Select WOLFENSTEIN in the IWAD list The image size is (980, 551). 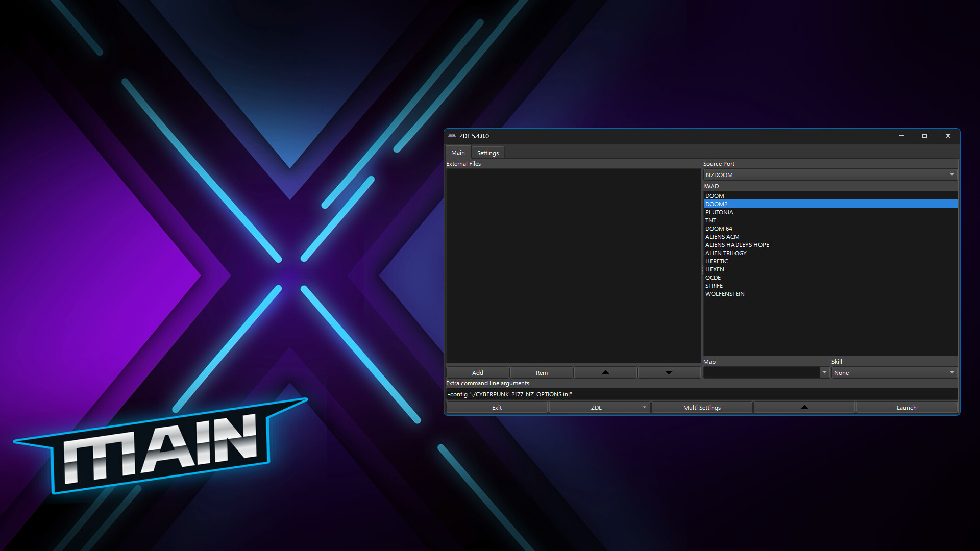pos(725,293)
